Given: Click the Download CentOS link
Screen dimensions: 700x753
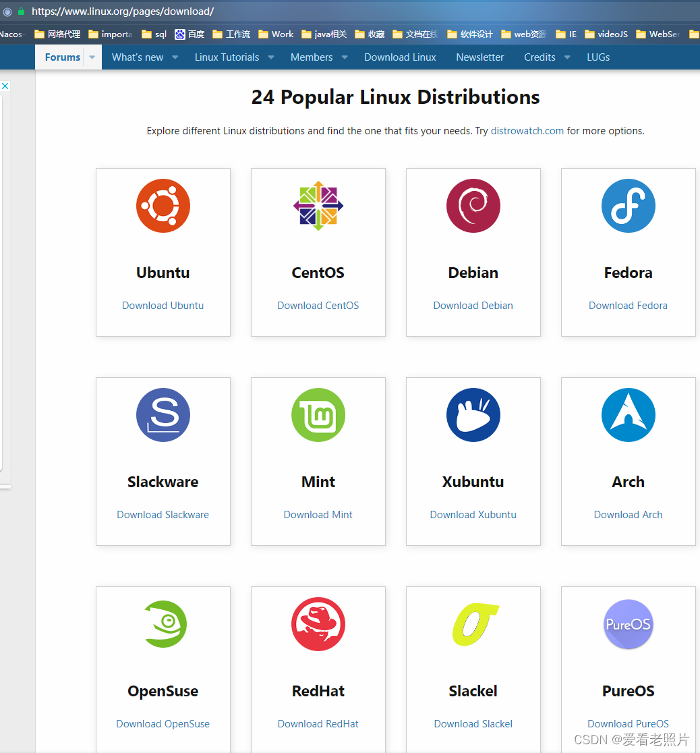Looking at the screenshot, I should tap(318, 306).
